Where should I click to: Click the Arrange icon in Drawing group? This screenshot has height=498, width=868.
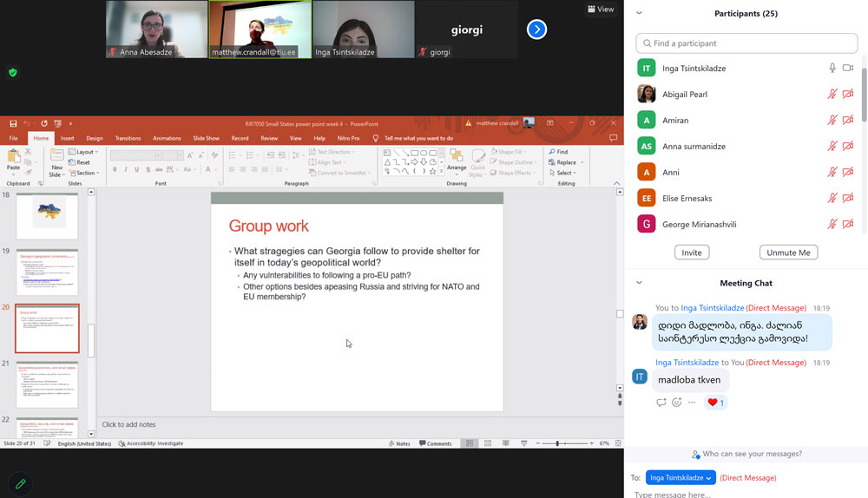coord(457,159)
